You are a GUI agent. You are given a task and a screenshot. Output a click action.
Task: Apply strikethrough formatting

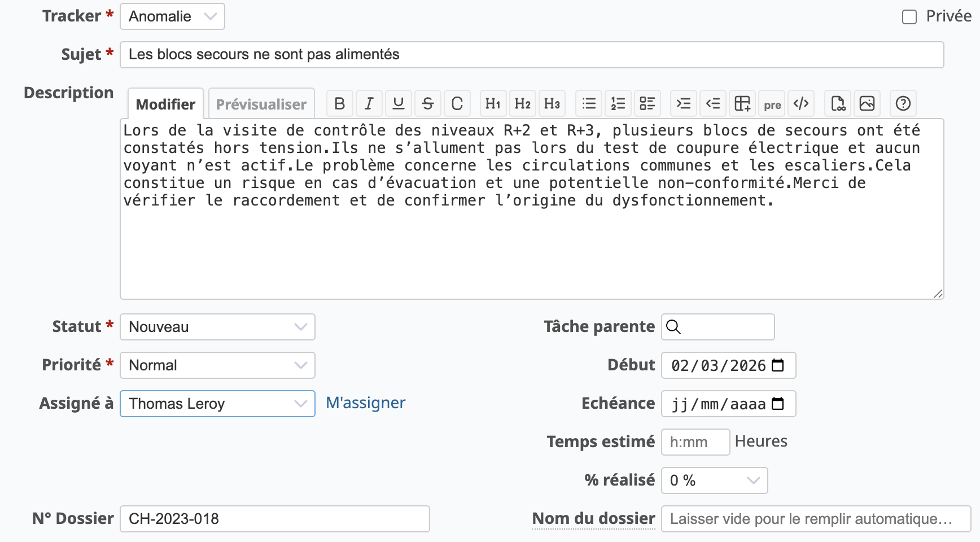click(x=428, y=104)
